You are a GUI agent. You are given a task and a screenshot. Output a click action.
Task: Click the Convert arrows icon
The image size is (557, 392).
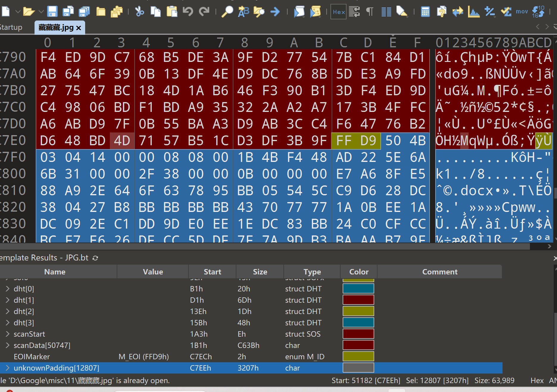pos(458,12)
